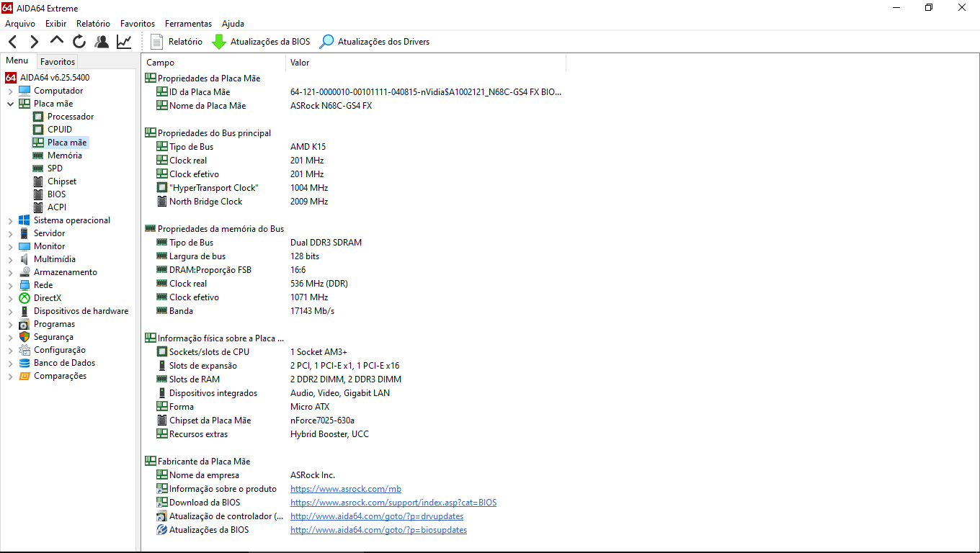Image resolution: width=980 pixels, height=553 pixels.
Task: Open BIOS tree item
Action: click(56, 194)
